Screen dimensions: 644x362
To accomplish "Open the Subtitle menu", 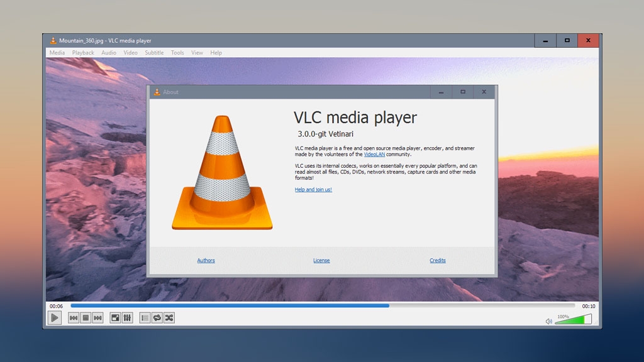I will 154,53.
